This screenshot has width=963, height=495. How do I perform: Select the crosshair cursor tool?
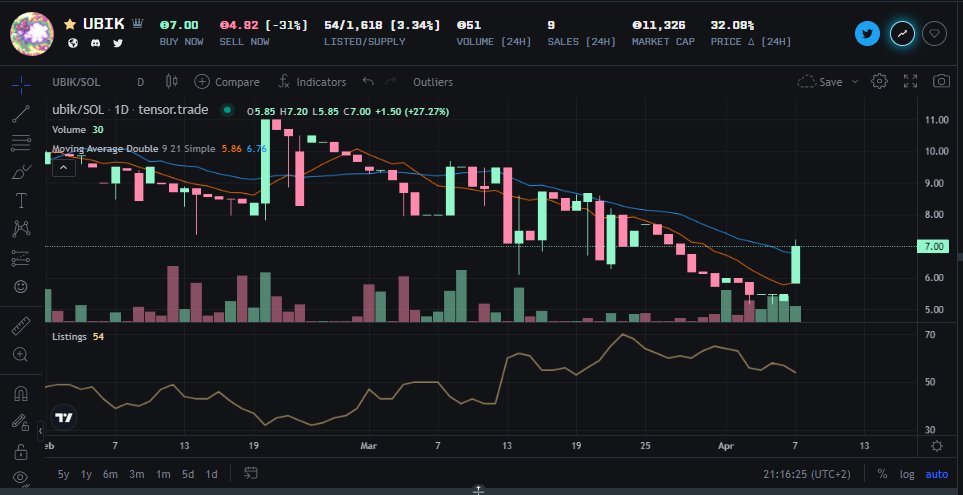[x=21, y=85]
